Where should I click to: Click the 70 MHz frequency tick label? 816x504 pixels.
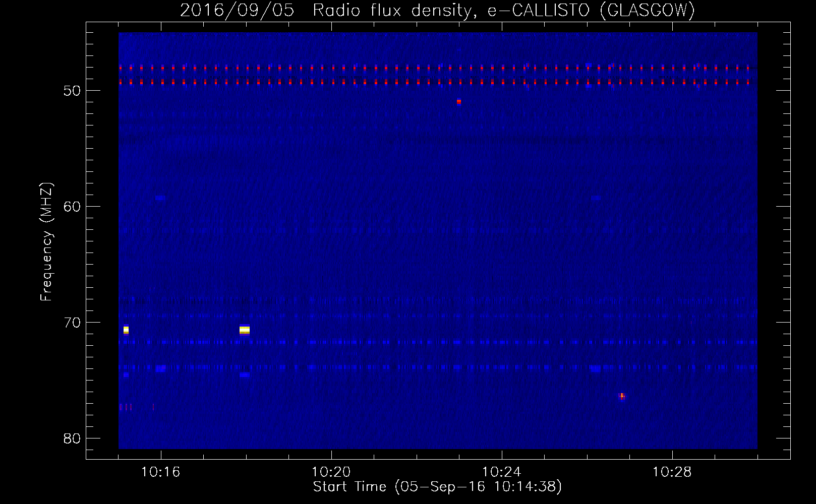[x=72, y=323]
